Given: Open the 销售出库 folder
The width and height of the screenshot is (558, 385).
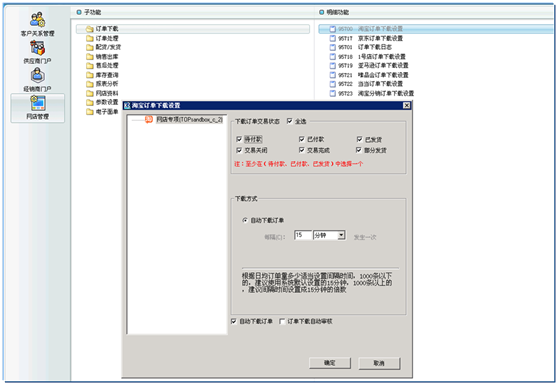Looking at the screenshot, I should click(x=102, y=57).
